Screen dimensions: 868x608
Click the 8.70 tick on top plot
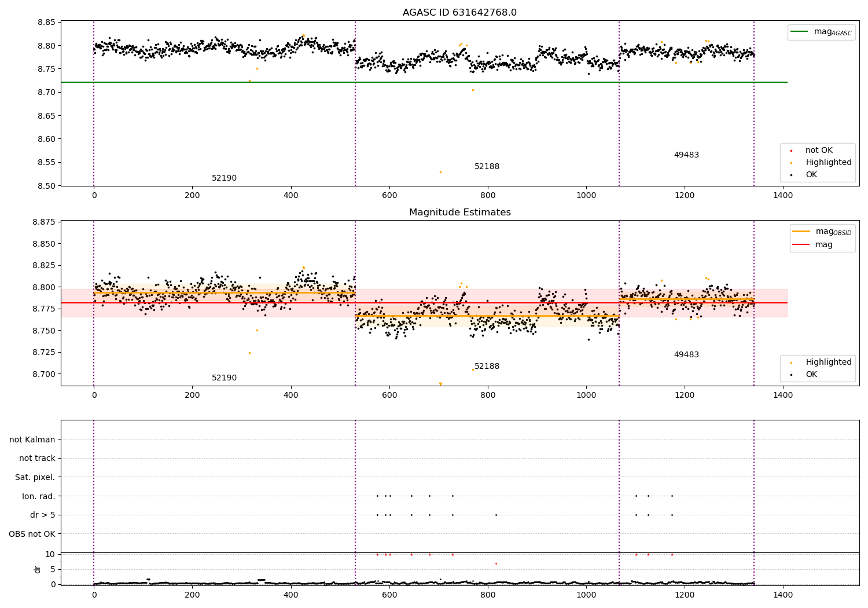pyautogui.click(x=46, y=93)
